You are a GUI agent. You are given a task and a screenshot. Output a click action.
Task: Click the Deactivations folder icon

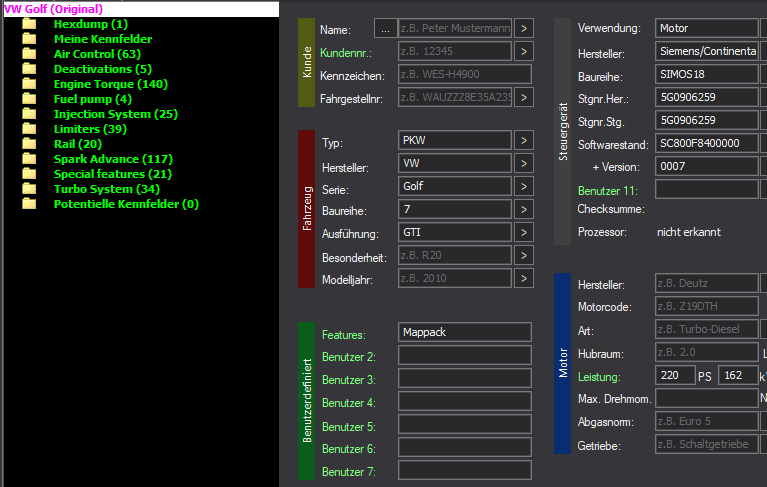pyautogui.click(x=29, y=68)
